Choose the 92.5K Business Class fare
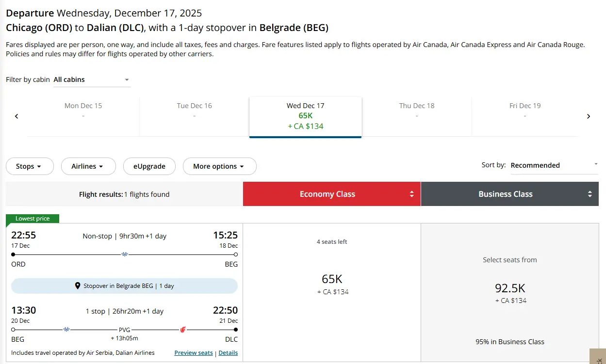 pos(510,293)
